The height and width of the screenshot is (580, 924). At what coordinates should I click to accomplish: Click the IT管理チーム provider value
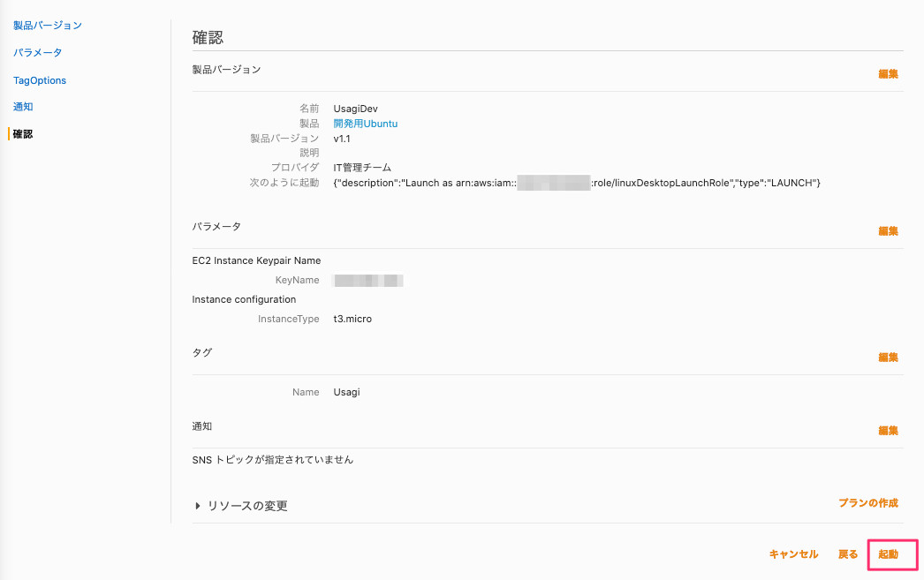362,168
